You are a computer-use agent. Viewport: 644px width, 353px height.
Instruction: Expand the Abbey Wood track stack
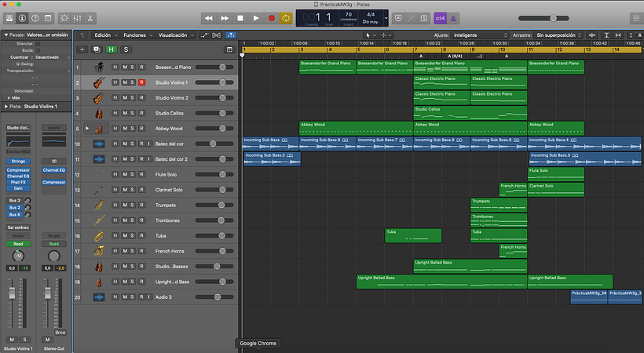click(87, 129)
